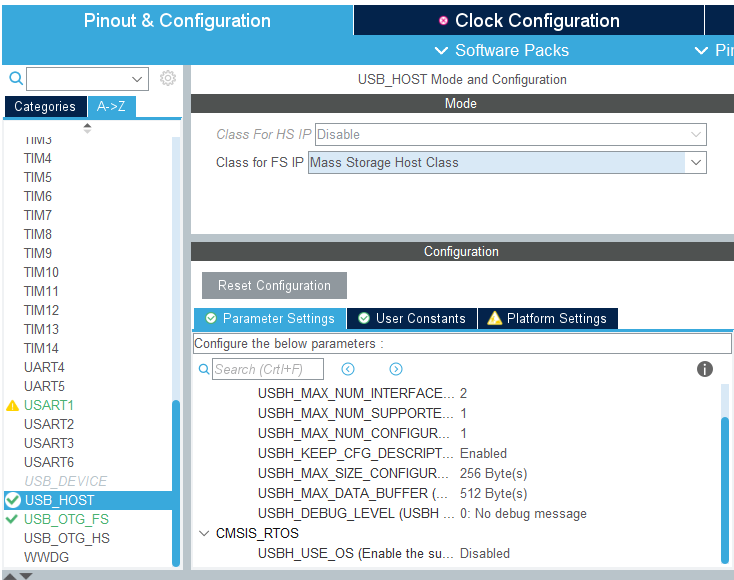Collapse the CMSIS_RTOS parameter group
The width and height of the screenshot is (734, 580).
(x=204, y=533)
